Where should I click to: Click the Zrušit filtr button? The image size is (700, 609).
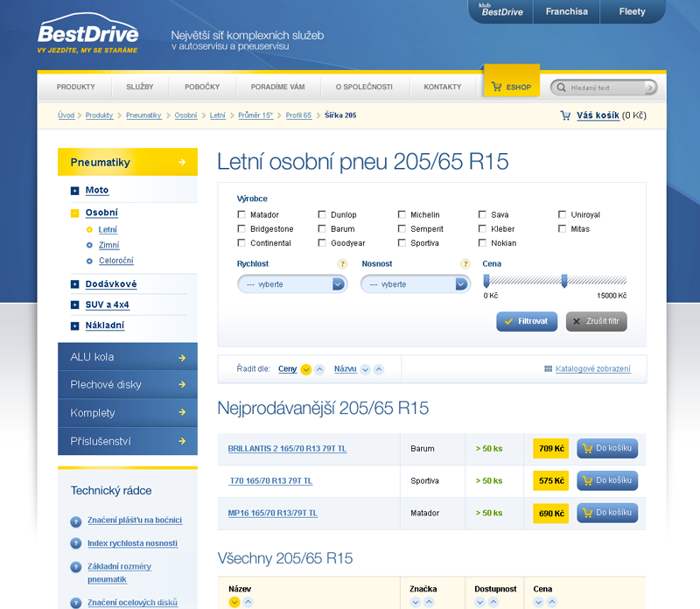597,321
